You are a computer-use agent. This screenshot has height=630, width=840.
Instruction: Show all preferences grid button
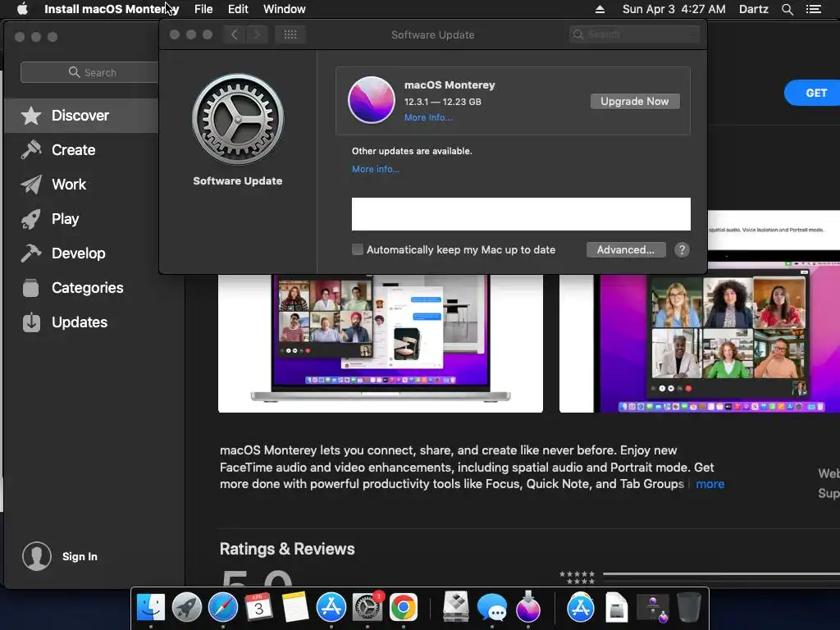click(x=290, y=34)
